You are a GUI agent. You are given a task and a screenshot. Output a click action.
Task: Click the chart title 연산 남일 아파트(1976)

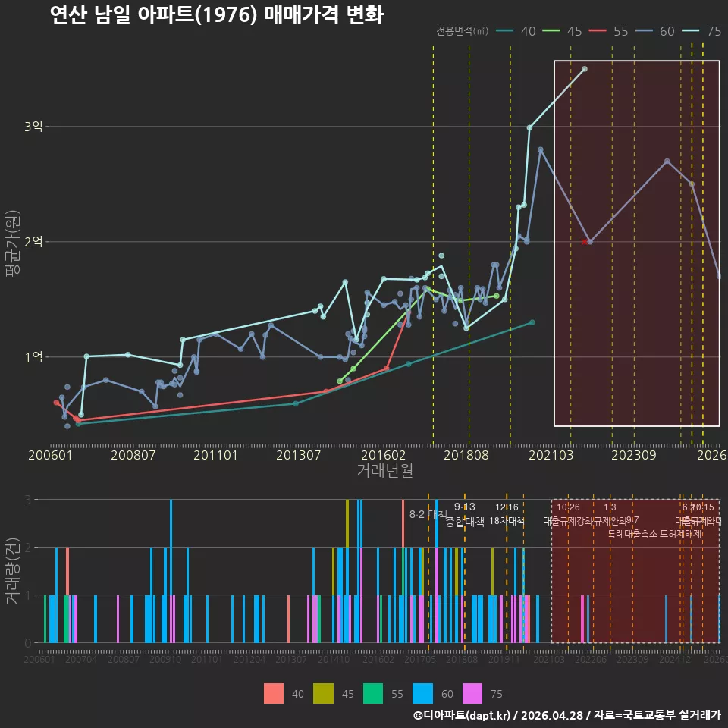click(x=154, y=15)
